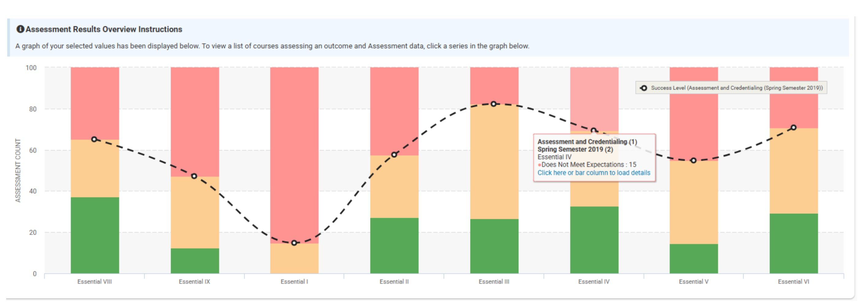Screen dimensions: 868x305
Task: Click the success level marker on Essential IX
Action: [194, 176]
